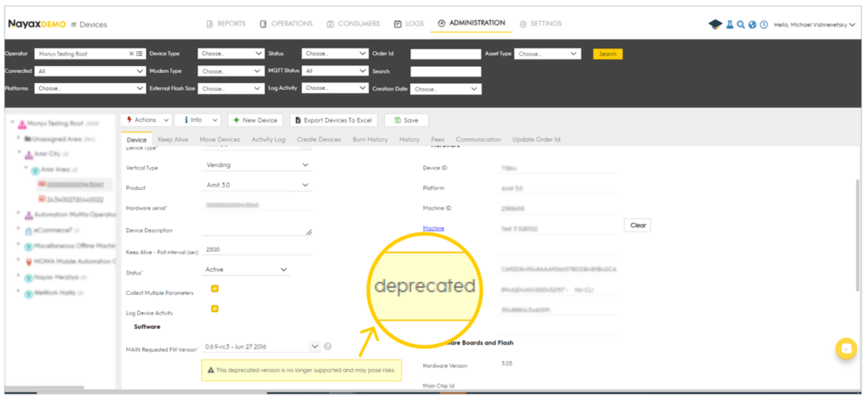Open the tutorials graduation cap icon

click(715, 25)
